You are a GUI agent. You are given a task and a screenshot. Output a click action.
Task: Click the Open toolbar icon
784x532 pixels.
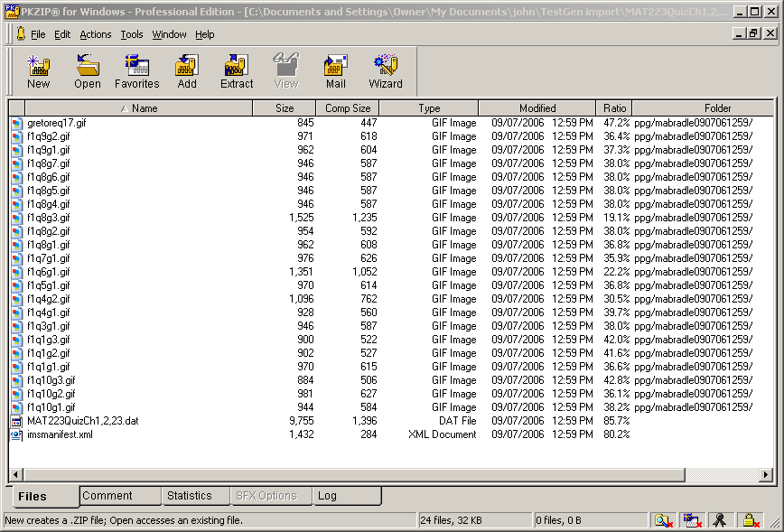[88, 66]
